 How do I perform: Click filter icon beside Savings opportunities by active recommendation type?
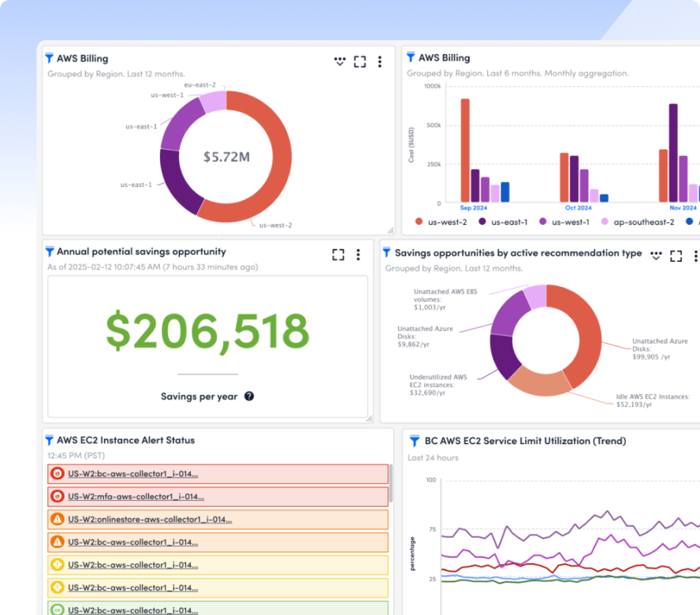387,253
